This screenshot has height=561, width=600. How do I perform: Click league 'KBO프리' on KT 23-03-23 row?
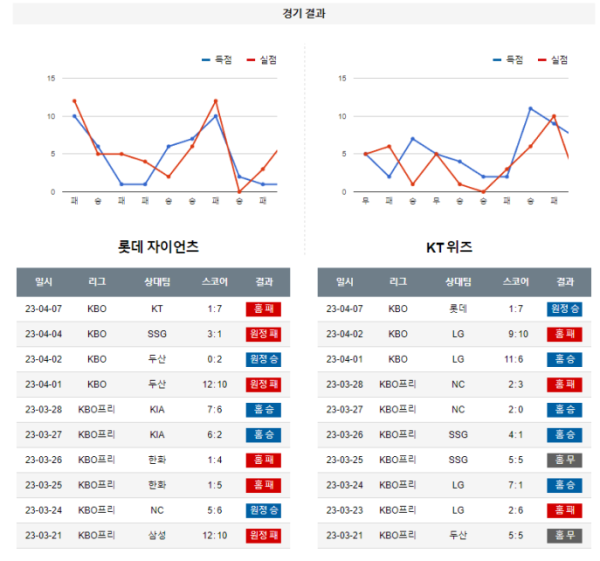(398, 510)
